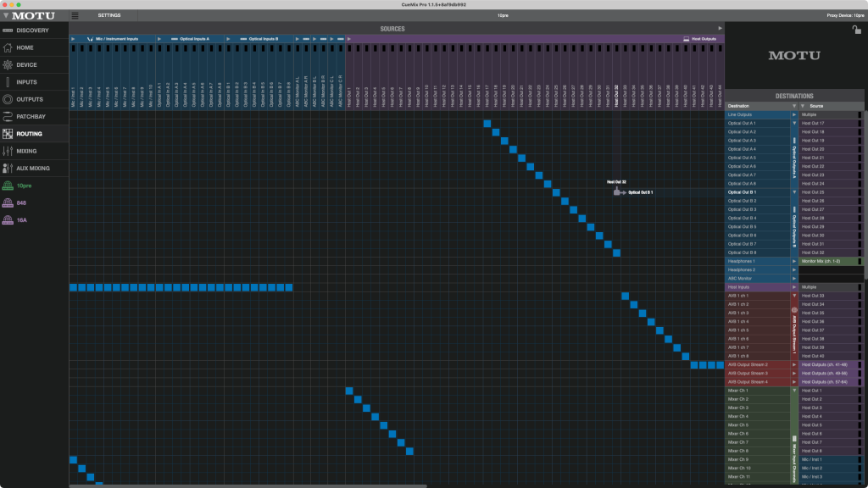
Task: Select the 848 device in sidebar
Action: pyautogui.click(x=23, y=202)
